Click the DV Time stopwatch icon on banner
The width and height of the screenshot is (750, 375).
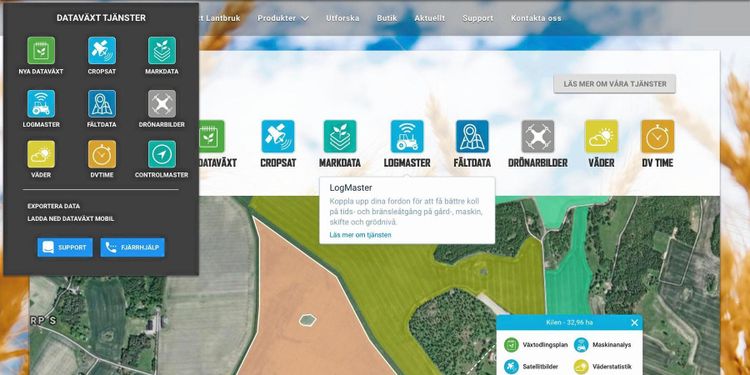(658, 136)
